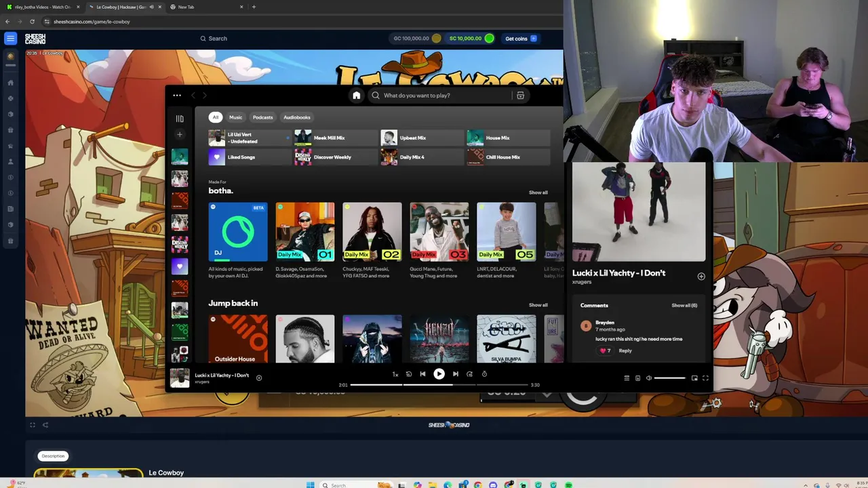Select SC 10,000.00 coin balance

(x=471, y=39)
